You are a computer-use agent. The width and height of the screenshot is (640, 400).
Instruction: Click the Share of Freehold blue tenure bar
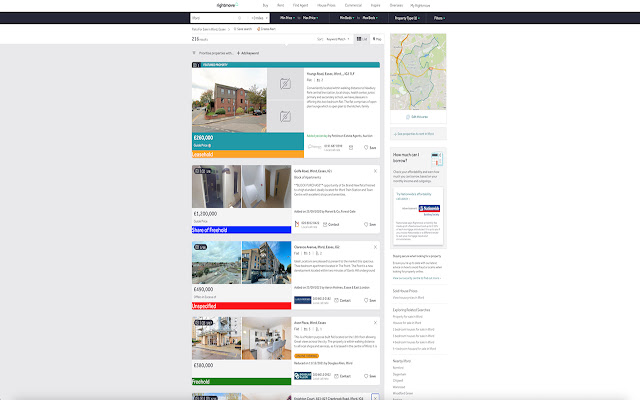pyautogui.click(x=241, y=230)
